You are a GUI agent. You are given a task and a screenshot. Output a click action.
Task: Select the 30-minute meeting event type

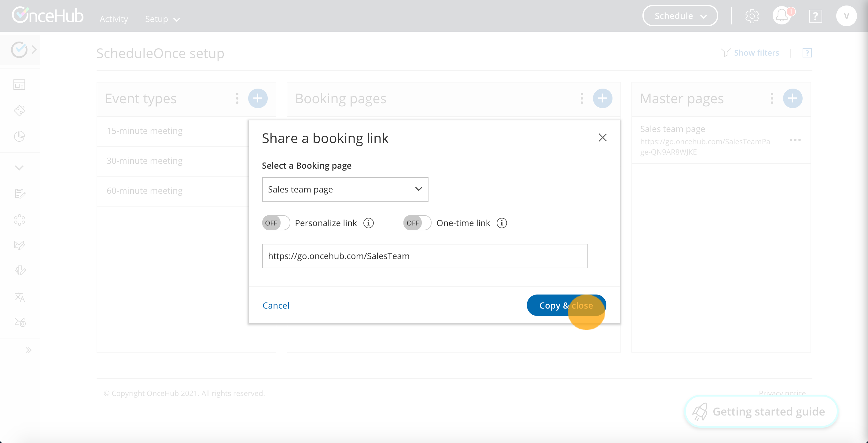(145, 161)
